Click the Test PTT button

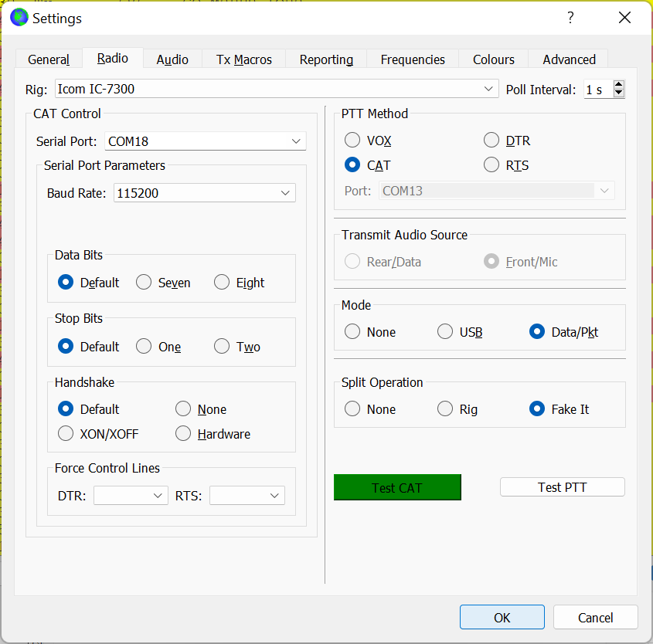(563, 486)
